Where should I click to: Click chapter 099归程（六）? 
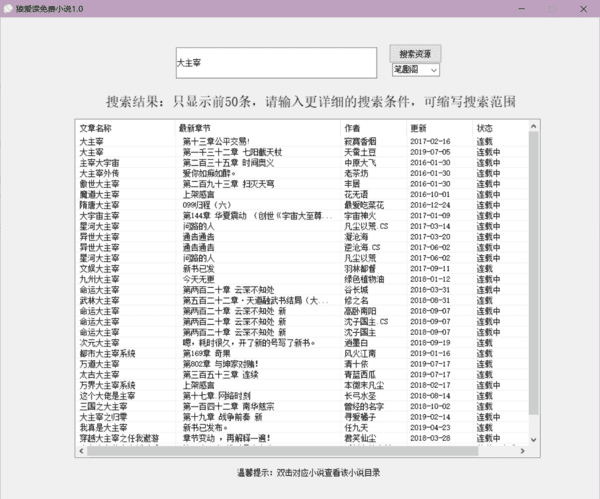pos(207,205)
